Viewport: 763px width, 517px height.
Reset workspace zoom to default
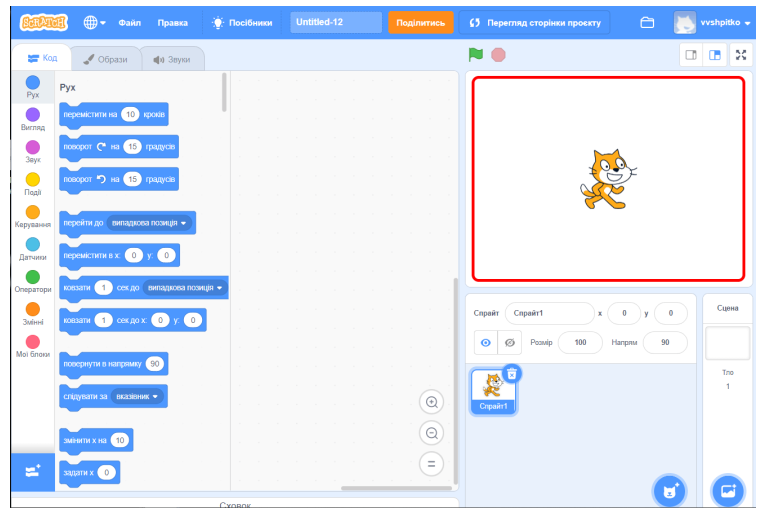[x=432, y=463]
